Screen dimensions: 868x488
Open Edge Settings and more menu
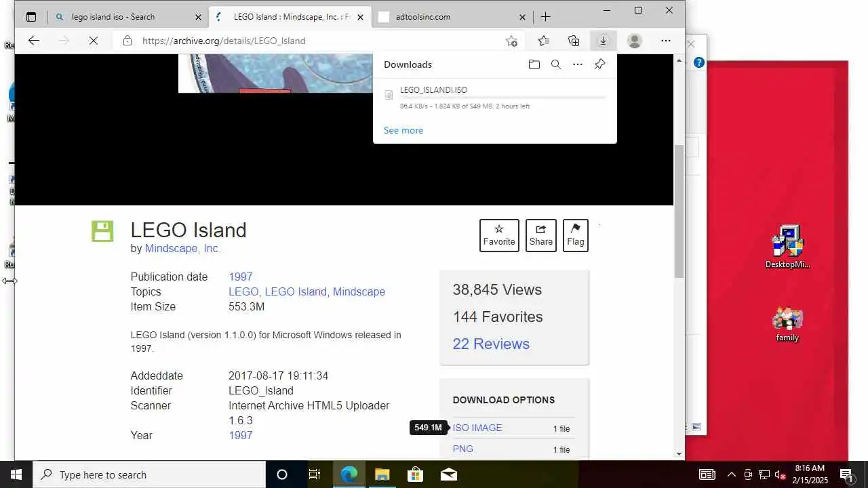(666, 41)
